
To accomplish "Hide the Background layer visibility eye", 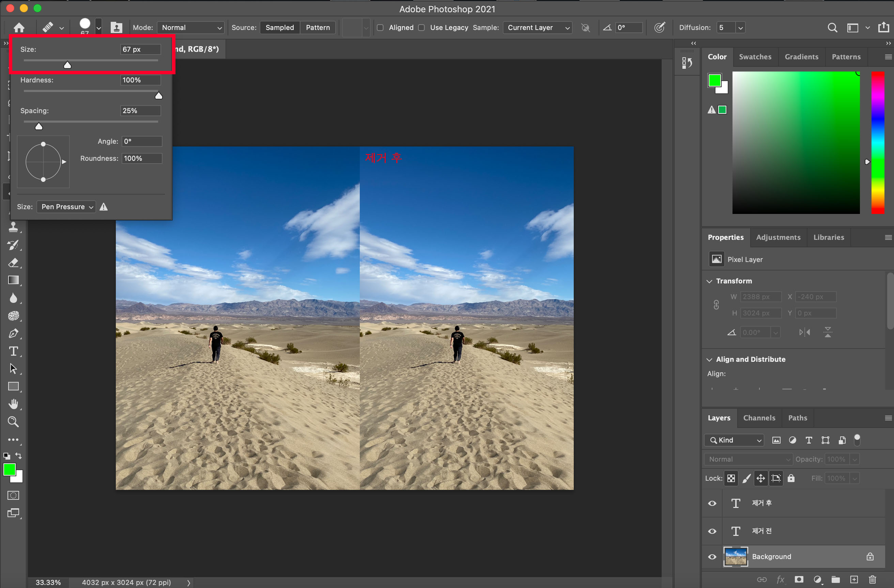I will [x=712, y=556].
